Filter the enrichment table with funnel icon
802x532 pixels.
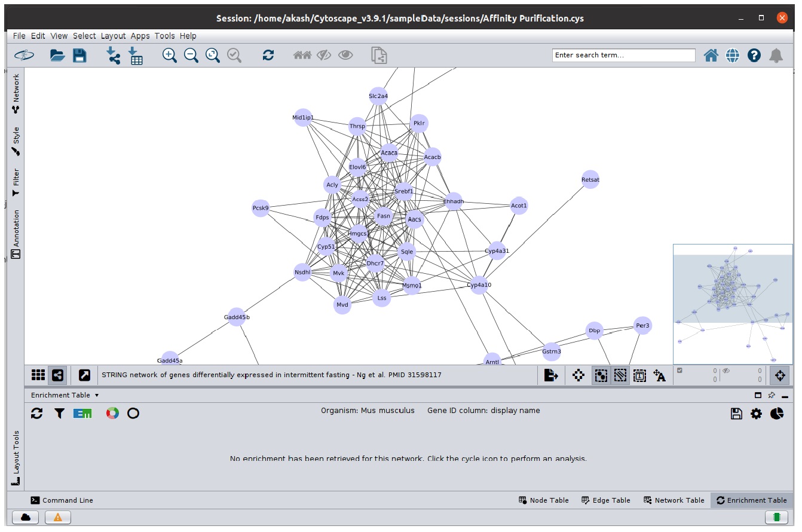(x=59, y=413)
